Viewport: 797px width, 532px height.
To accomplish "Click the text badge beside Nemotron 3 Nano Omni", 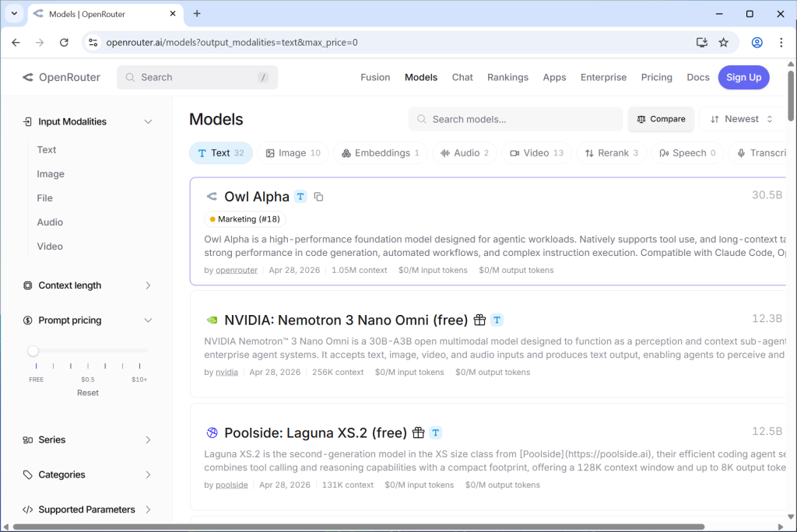I will (x=497, y=320).
